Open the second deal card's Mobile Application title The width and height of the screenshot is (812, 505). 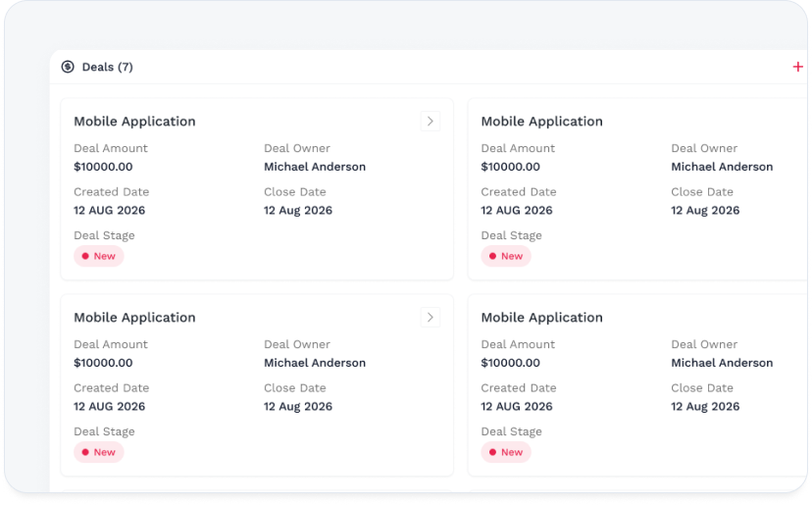[541, 122]
